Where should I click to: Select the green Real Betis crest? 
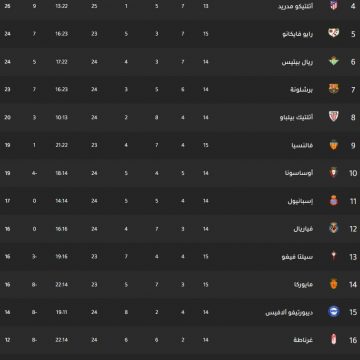[x=334, y=61]
